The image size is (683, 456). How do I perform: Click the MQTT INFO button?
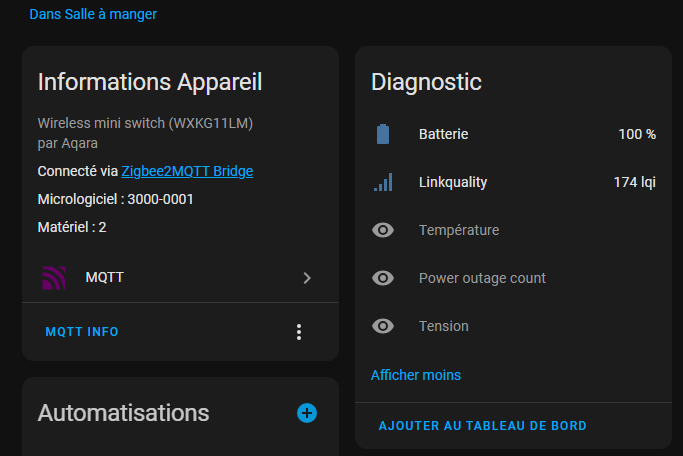point(82,332)
